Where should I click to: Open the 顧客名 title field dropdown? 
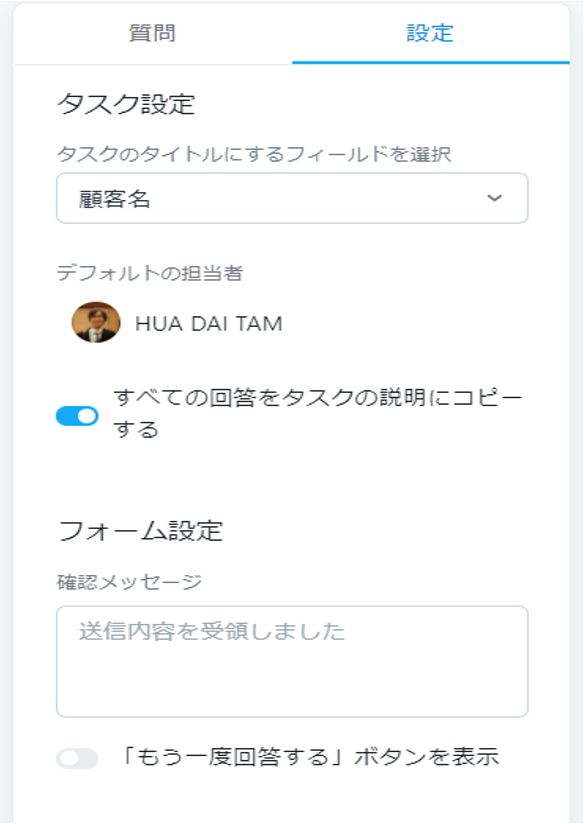coord(292,198)
